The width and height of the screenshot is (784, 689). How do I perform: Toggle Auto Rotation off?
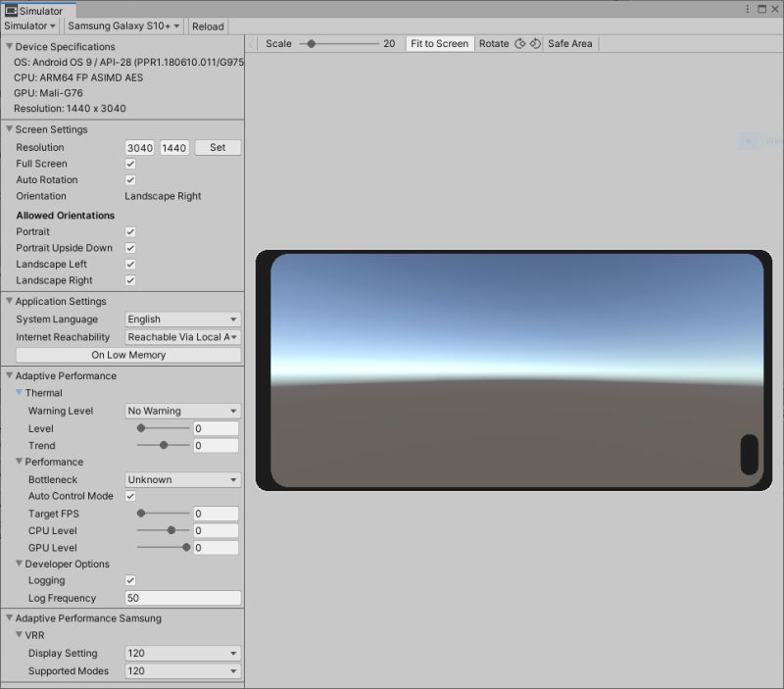pyautogui.click(x=128, y=179)
